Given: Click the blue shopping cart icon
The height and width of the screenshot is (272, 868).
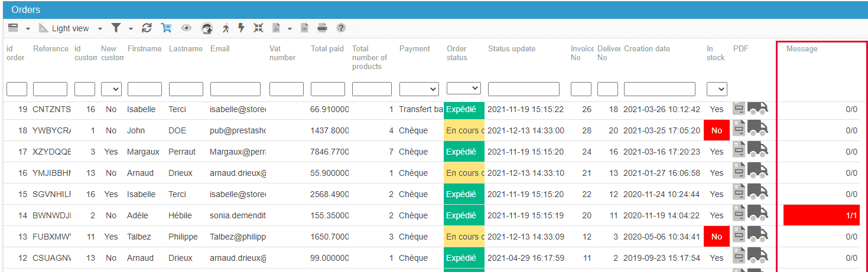Looking at the screenshot, I should 166,28.
